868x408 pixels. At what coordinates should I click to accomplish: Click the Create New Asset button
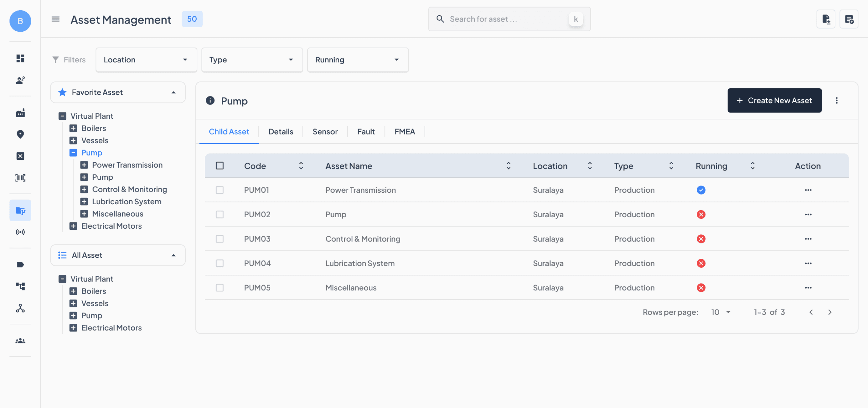pos(774,101)
